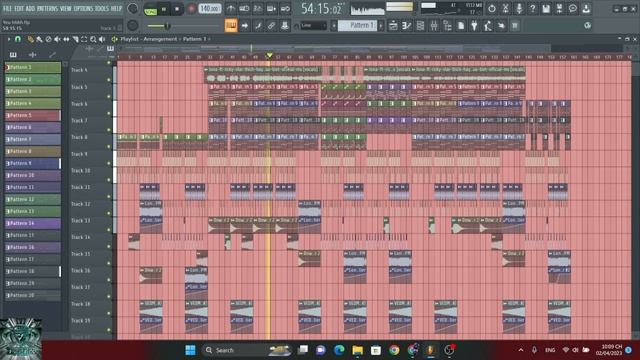Open the Browser view button

(x=447, y=26)
